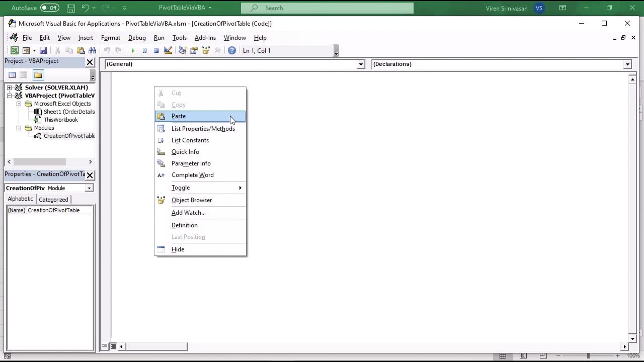Select ThisWorkbook in project tree
The image size is (644, 362).
click(60, 120)
